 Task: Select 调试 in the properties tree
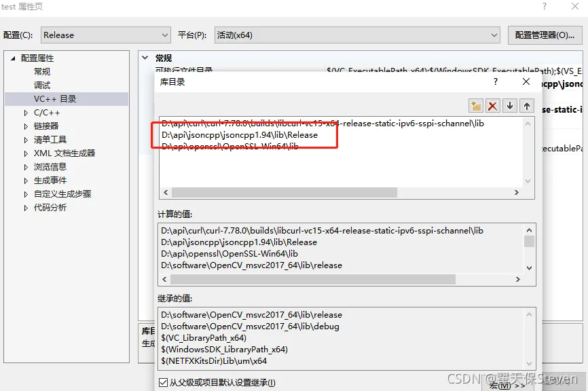pyautogui.click(x=42, y=85)
